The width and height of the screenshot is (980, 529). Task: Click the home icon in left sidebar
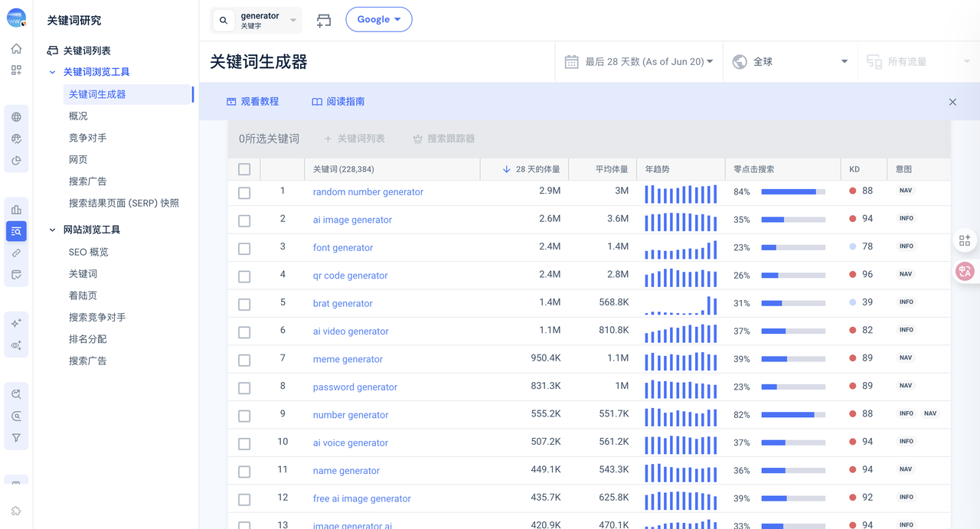(16, 49)
